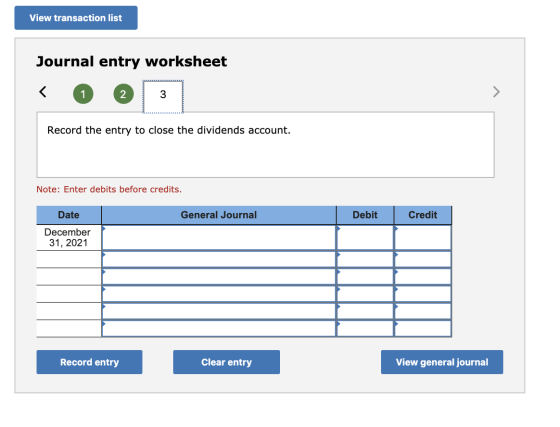Open View general journal
Image resolution: width=560 pixels, height=427 pixels.
442,362
